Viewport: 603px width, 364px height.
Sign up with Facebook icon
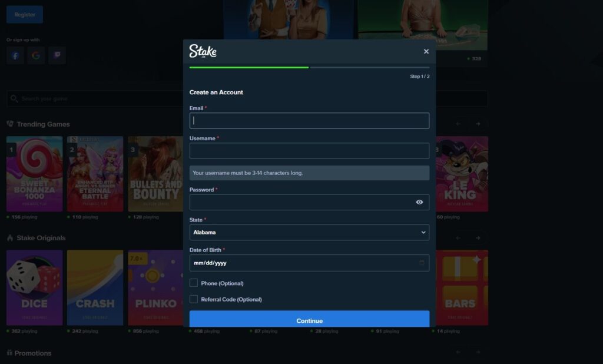(15, 56)
